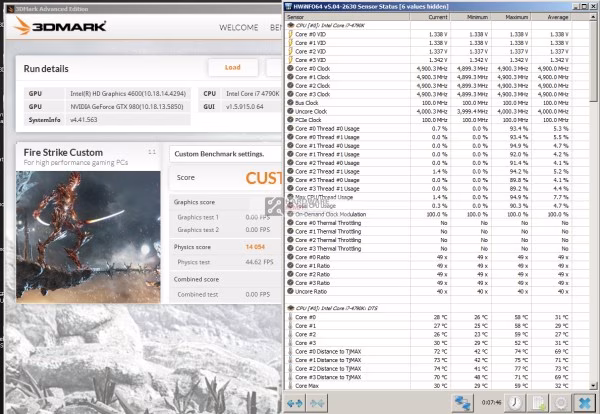
Task: Click the icon beside PCIe Clock row
Action: tap(290, 120)
